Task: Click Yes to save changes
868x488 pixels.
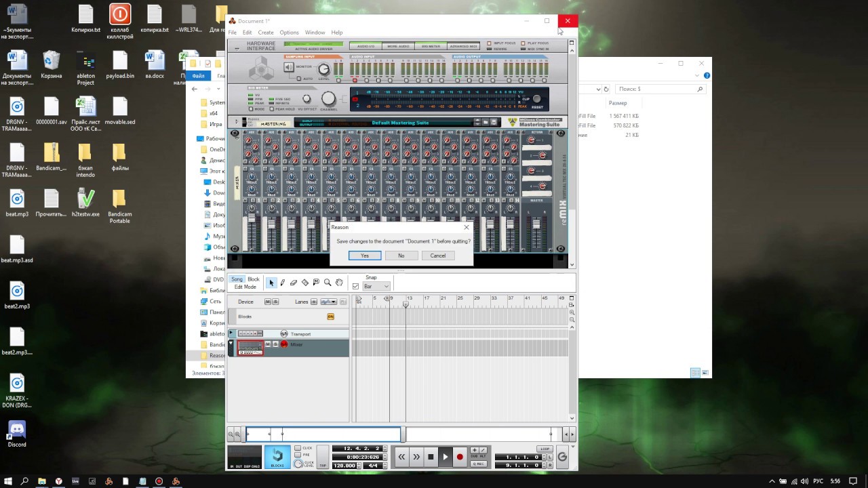Action: click(x=365, y=256)
